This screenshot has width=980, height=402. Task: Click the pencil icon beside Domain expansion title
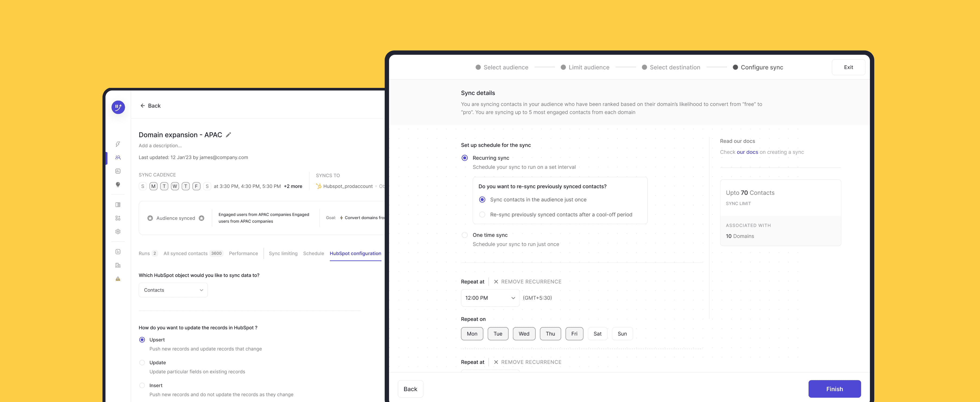(228, 135)
